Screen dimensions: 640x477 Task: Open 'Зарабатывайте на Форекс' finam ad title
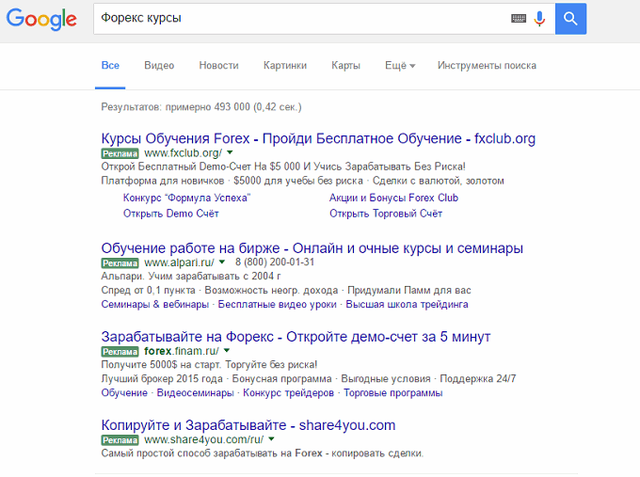tap(296, 337)
